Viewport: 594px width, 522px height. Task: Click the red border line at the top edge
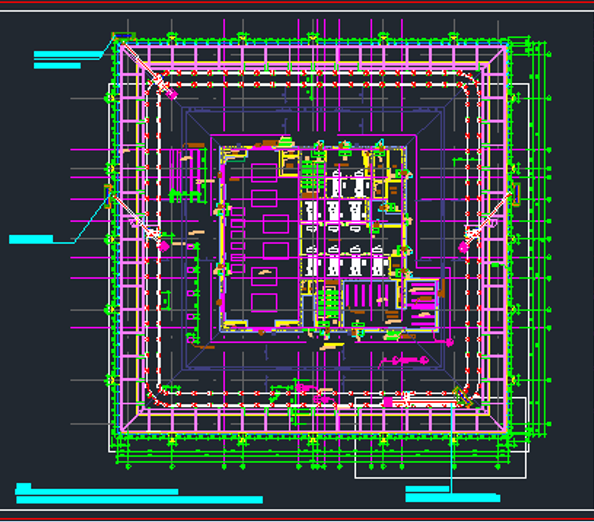pyautogui.click(x=297, y=2)
